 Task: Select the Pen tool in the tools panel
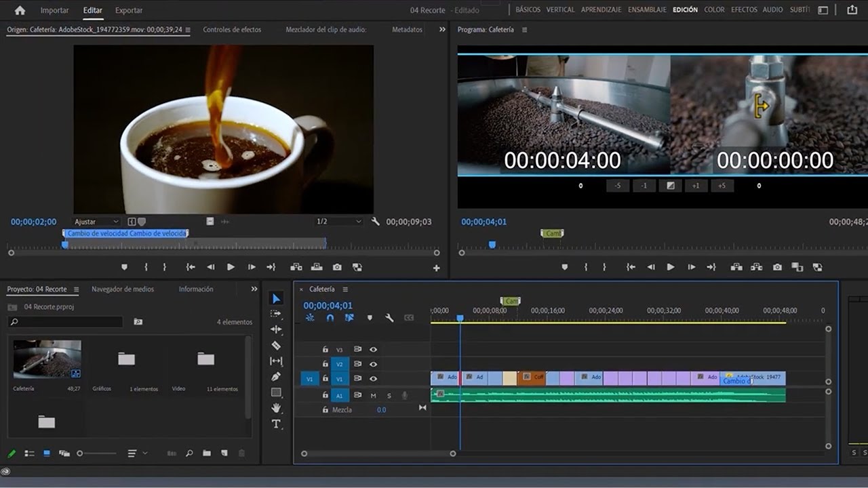coord(276,376)
